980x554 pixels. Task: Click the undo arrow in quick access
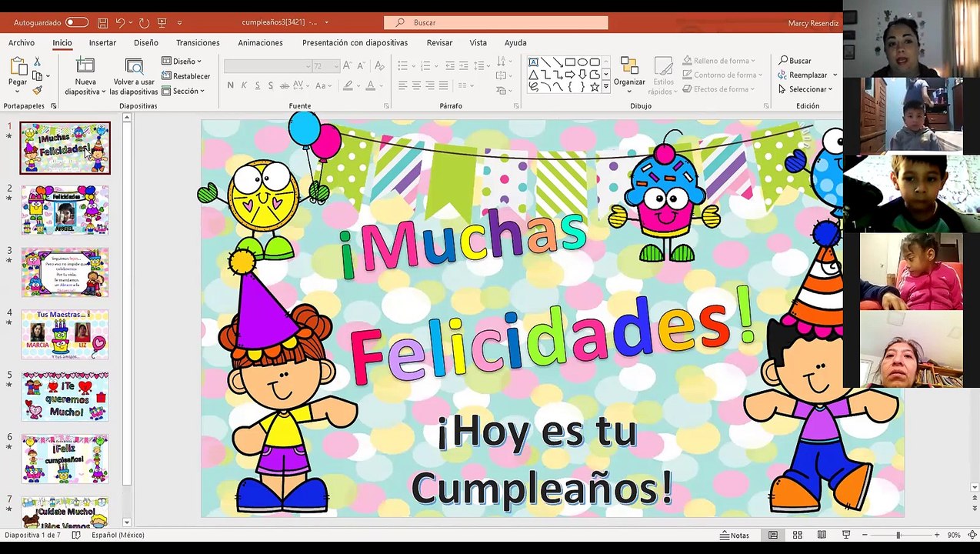point(120,23)
